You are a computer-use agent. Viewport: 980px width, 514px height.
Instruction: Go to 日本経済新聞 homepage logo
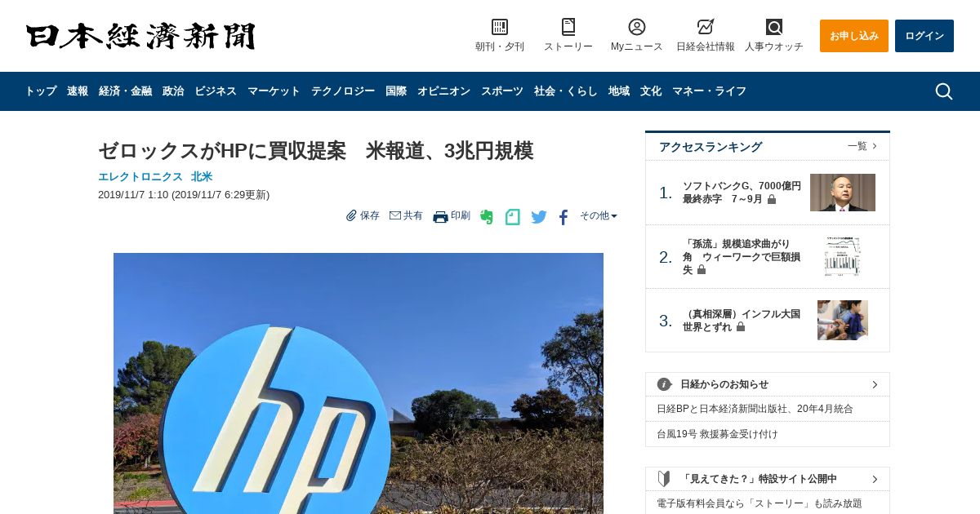pos(140,37)
